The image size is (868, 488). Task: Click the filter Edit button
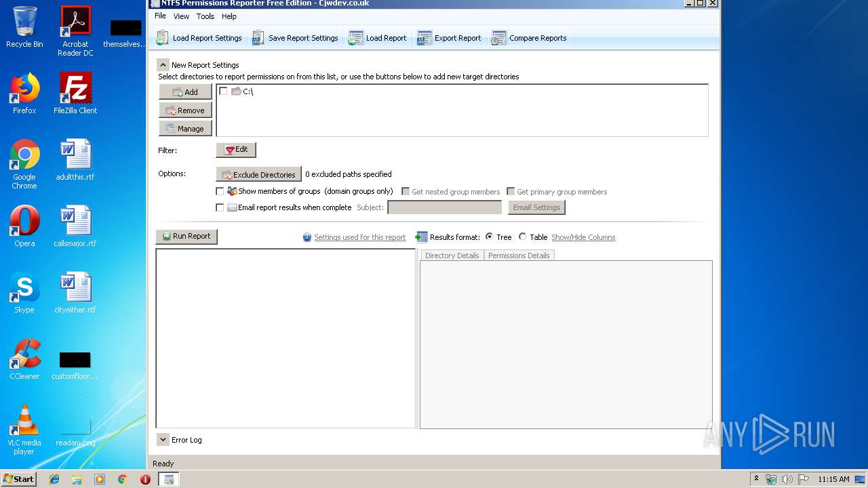pyautogui.click(x=236, y=150)
